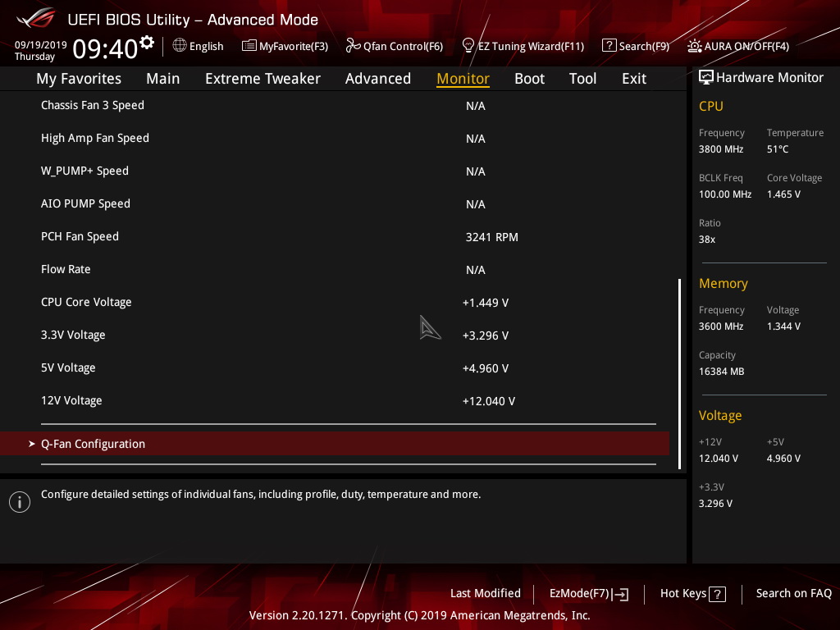Select the CPU Core Voltage row
840x630 pixels.
[335, 302]
